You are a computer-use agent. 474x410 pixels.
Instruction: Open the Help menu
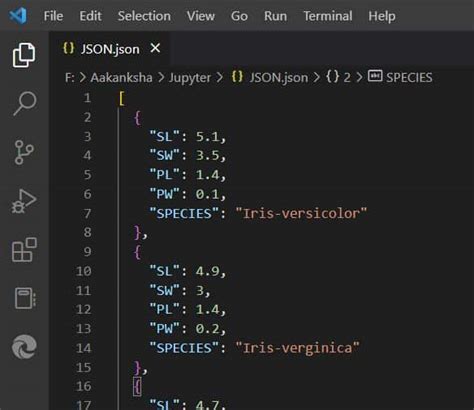382,16
